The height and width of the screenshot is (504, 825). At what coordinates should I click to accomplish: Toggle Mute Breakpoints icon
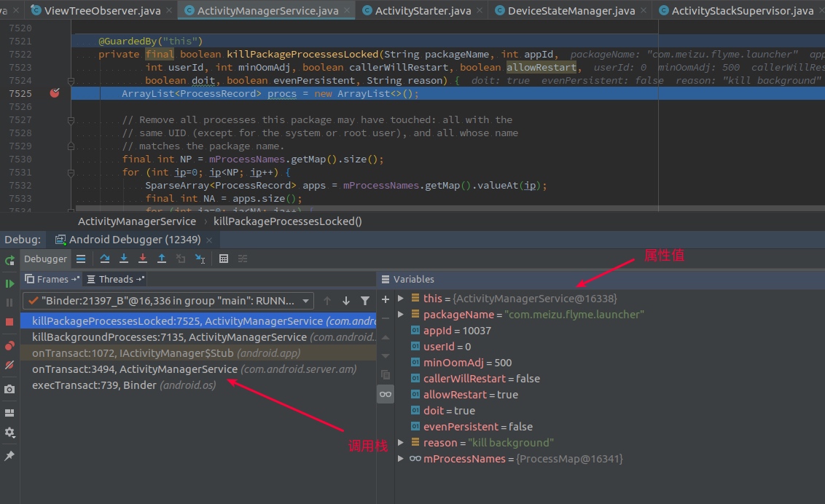(9, 365)
